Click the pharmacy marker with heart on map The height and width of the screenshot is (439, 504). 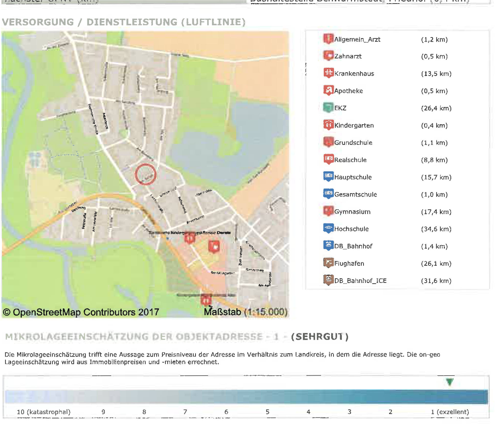point(214,246)
